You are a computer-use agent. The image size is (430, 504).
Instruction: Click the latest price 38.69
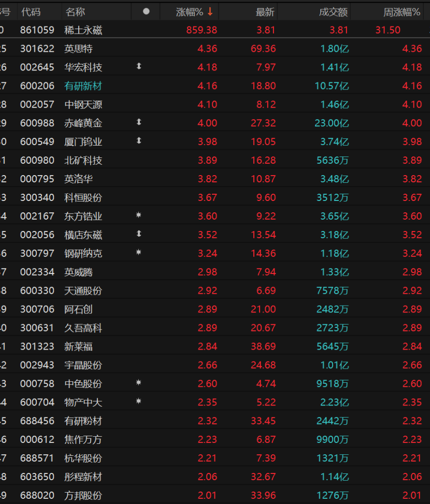[263, 347]
